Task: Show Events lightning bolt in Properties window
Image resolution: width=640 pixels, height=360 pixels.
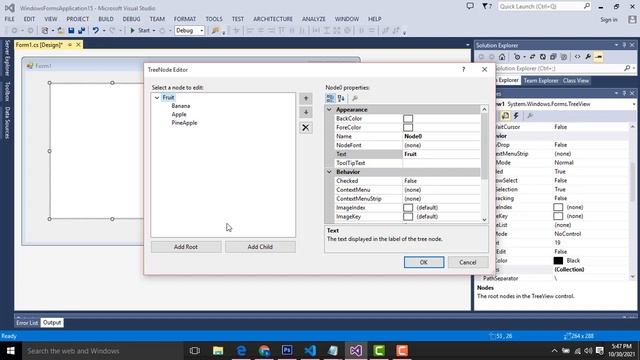Action: [x=516, y=116]
